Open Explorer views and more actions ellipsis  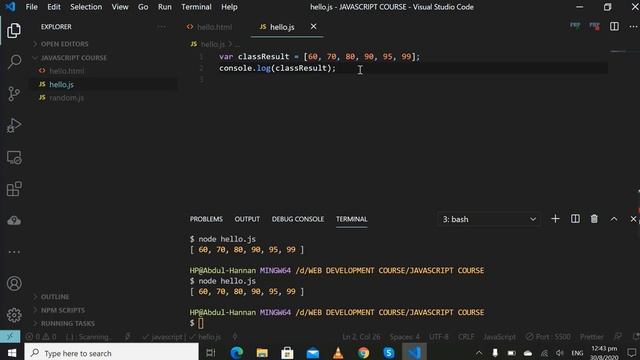[x=162, y=27]
